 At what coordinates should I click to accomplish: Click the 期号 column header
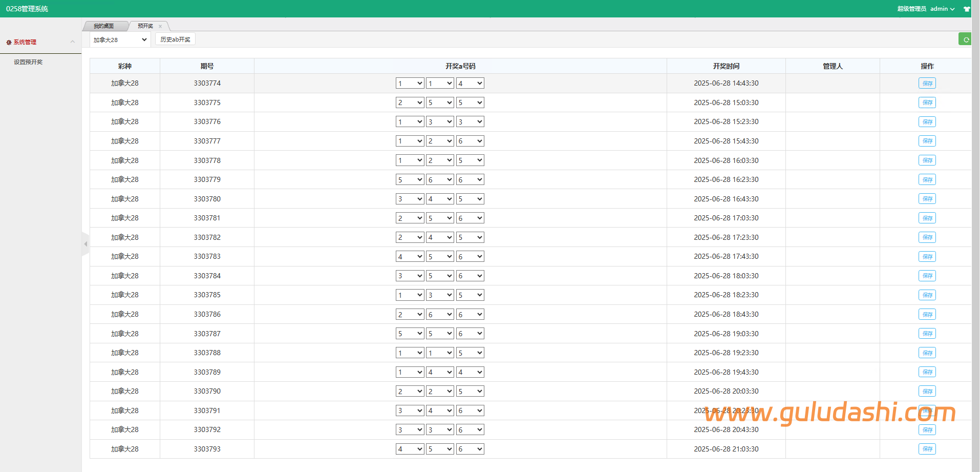(x=207, y=66)
